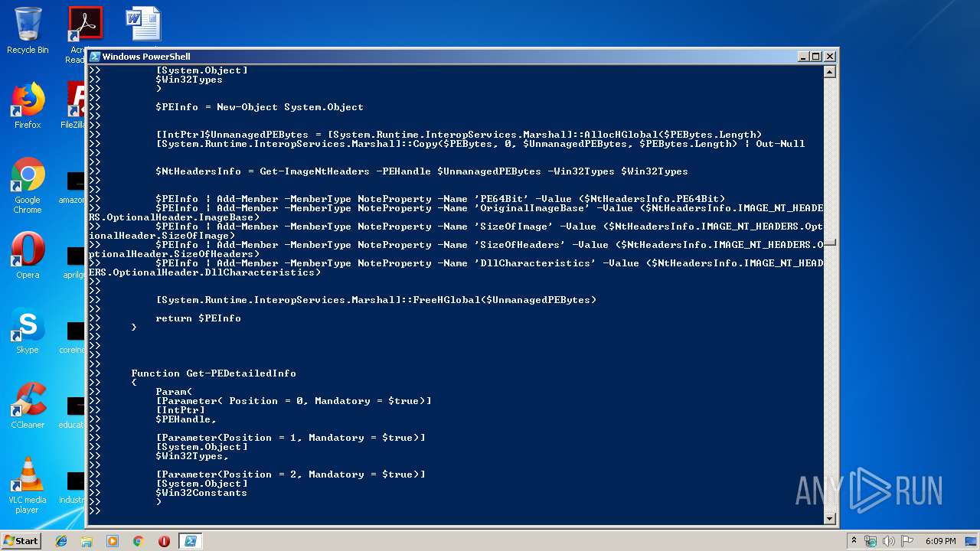Maximize the Windows PowerShell window
This screenshot has height=551, width=980.
point(816,57)
